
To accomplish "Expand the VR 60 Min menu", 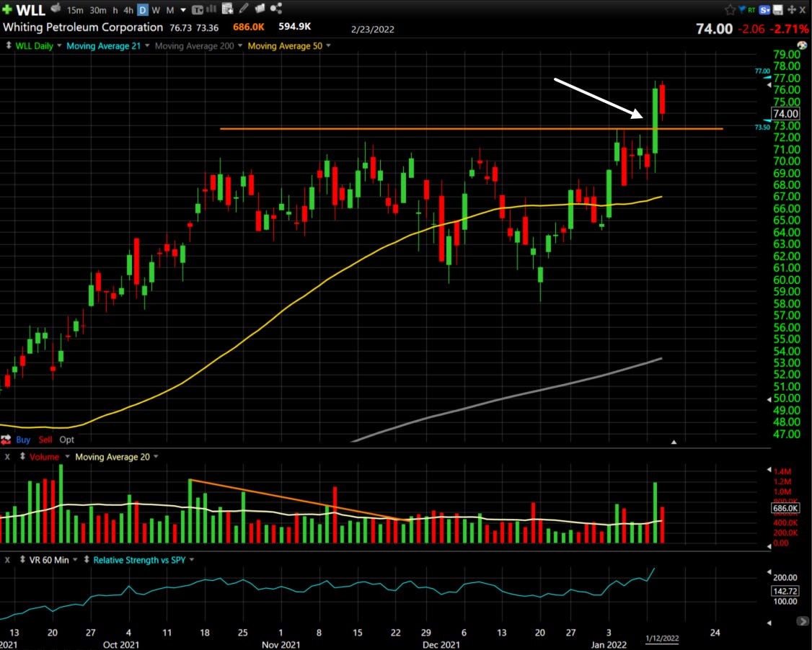I will pos(75,559).
